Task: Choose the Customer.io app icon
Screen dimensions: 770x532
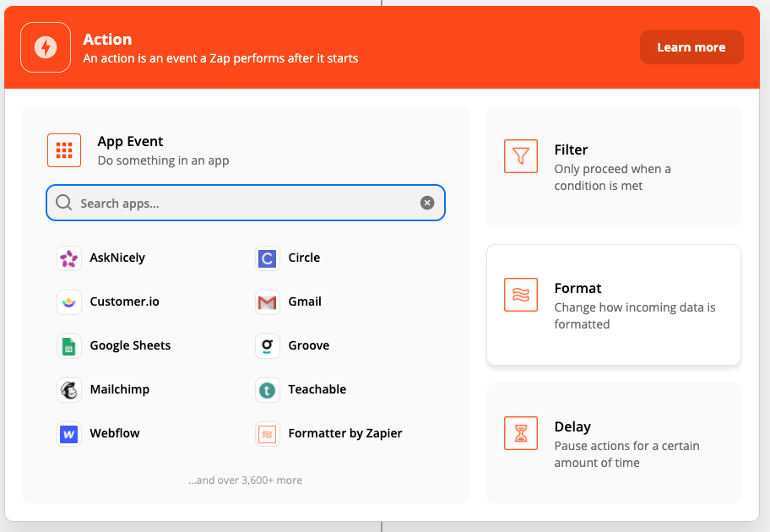Action: (69, 302)
